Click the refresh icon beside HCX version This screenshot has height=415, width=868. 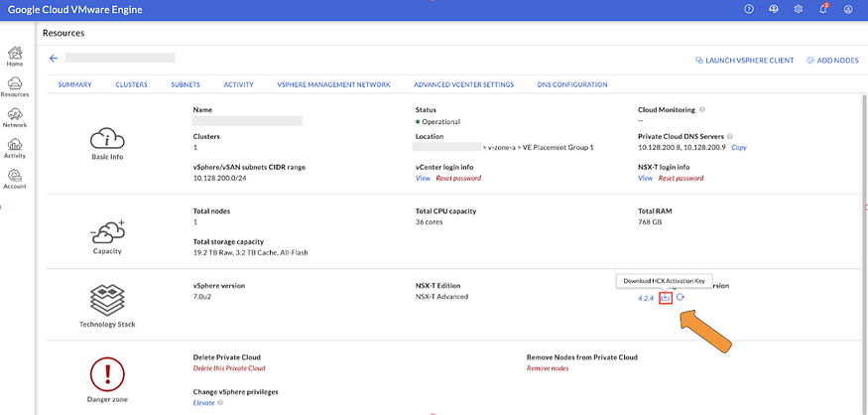pos(681,298)
